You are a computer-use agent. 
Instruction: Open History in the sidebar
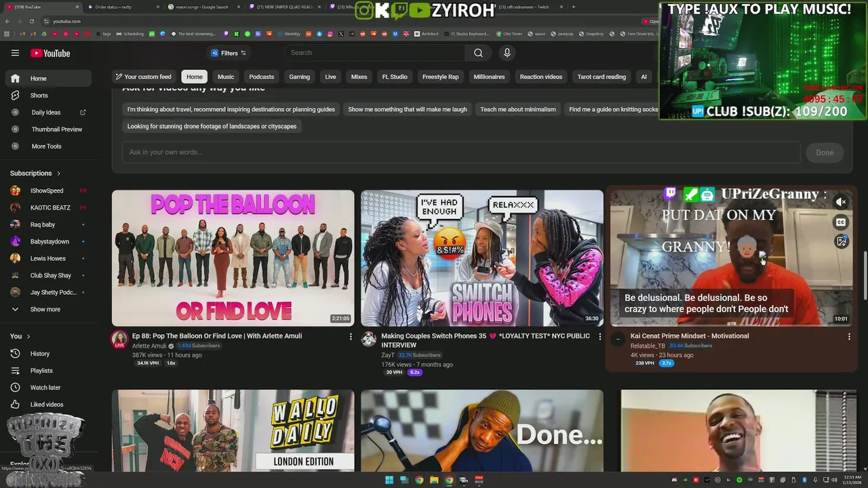pos(47,354)
